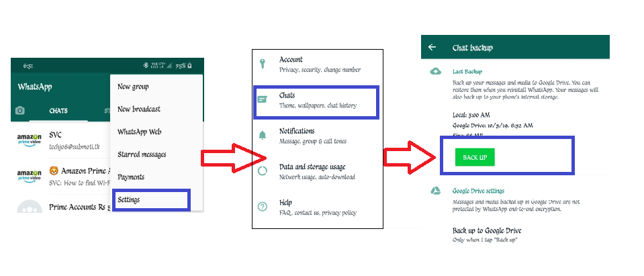Open Data and storage usage
644x276 pixels.
[x=318, y=172]
